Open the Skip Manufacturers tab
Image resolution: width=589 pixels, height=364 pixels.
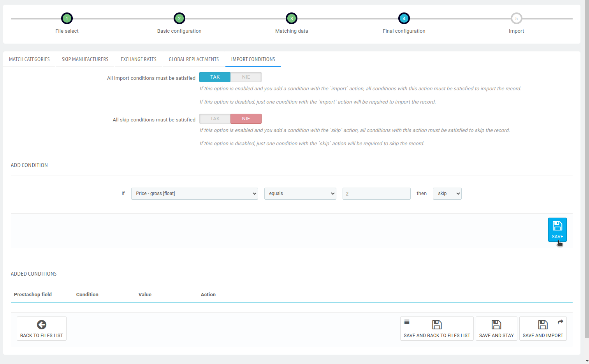pos(85,59)
